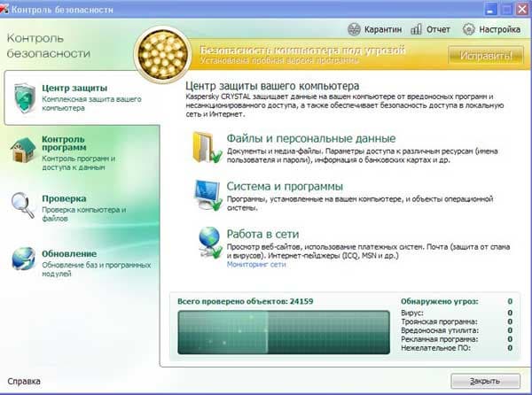Open Система и программы heading
This screenshot has width=532, height=395.
[285, 186]
